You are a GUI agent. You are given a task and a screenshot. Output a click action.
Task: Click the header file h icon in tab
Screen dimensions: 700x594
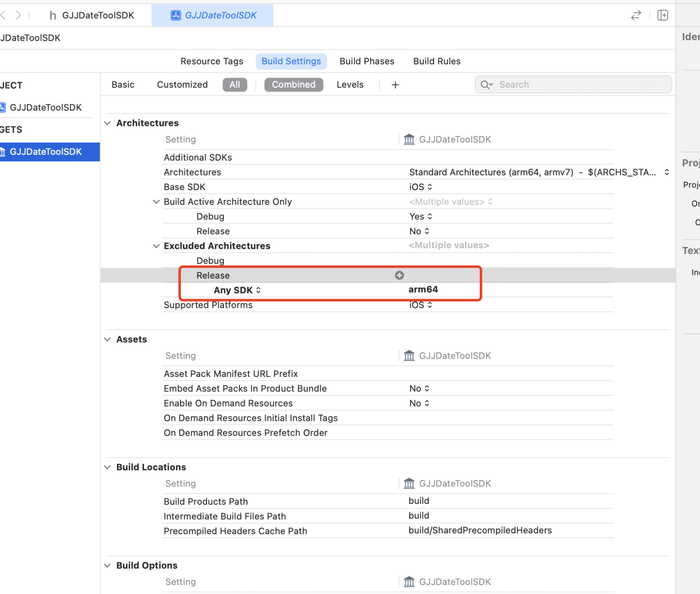point(53,15)
